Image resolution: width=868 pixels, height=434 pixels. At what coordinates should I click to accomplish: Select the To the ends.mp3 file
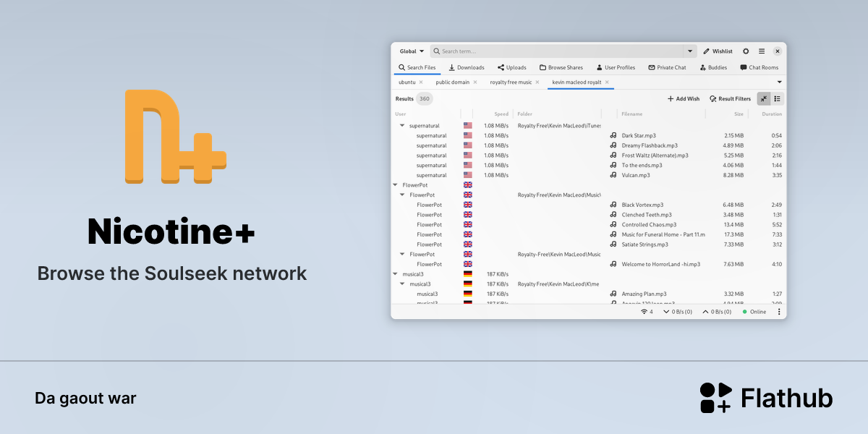[642, 166]
